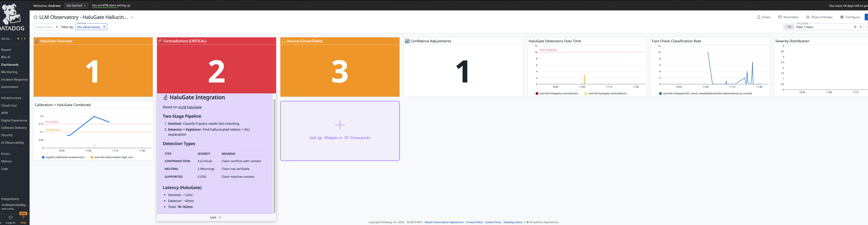Screen dimensions: 868x225
Task: Click the microscope icon beside HaluGate Integration
Action: coord(166,97)
